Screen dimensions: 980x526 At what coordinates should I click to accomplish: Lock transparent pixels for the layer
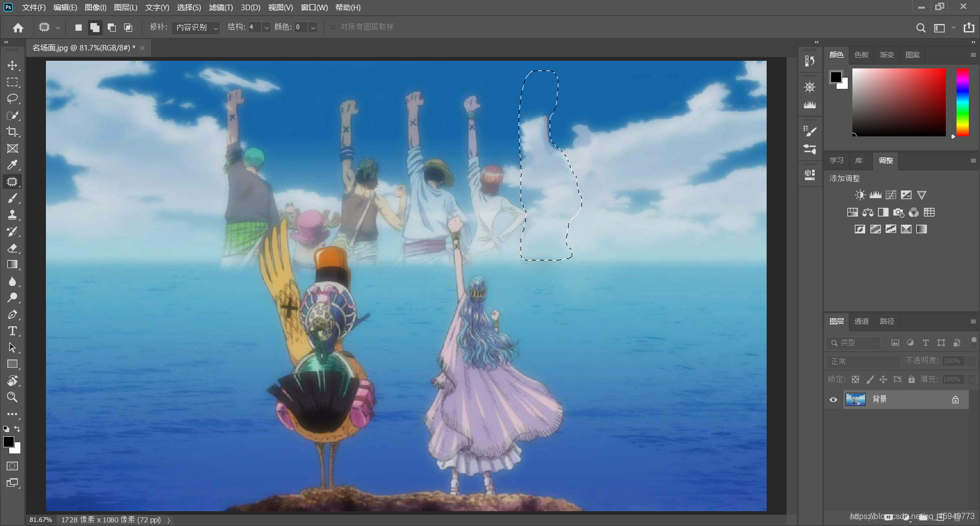[855, 379]
